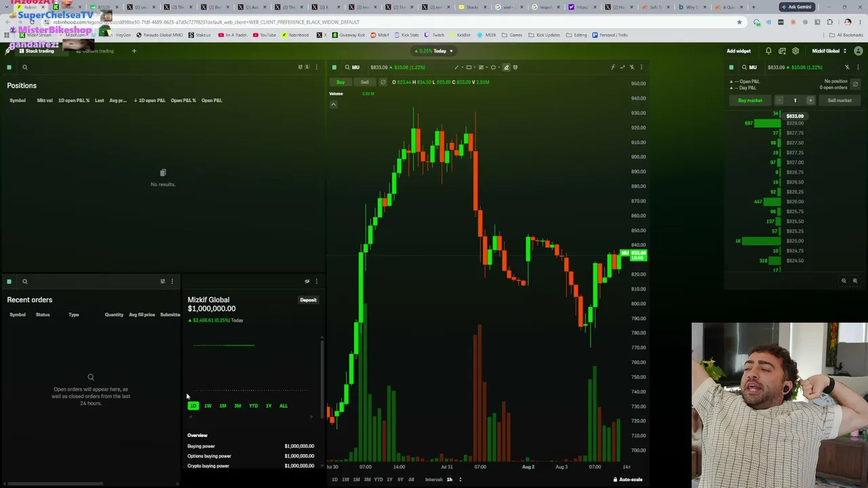Expand the Today performance pill
868x488 pixels.
pyautogui.click(x=435, y=51)
